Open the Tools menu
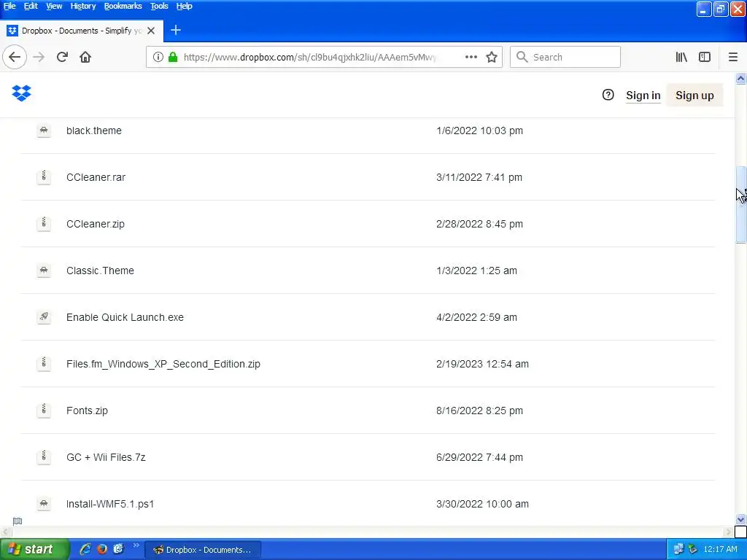 [159, 6]
